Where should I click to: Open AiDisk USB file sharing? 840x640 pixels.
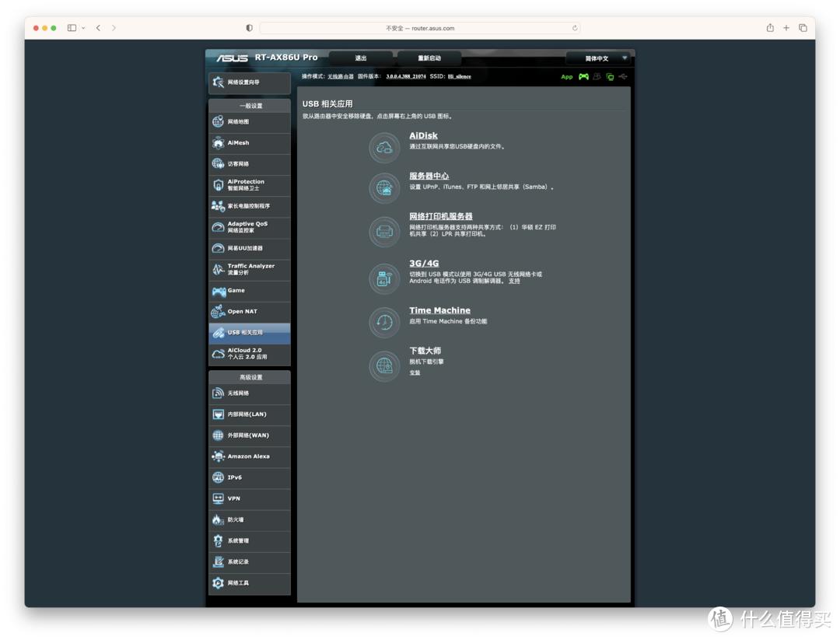click(x=424, y=135)
